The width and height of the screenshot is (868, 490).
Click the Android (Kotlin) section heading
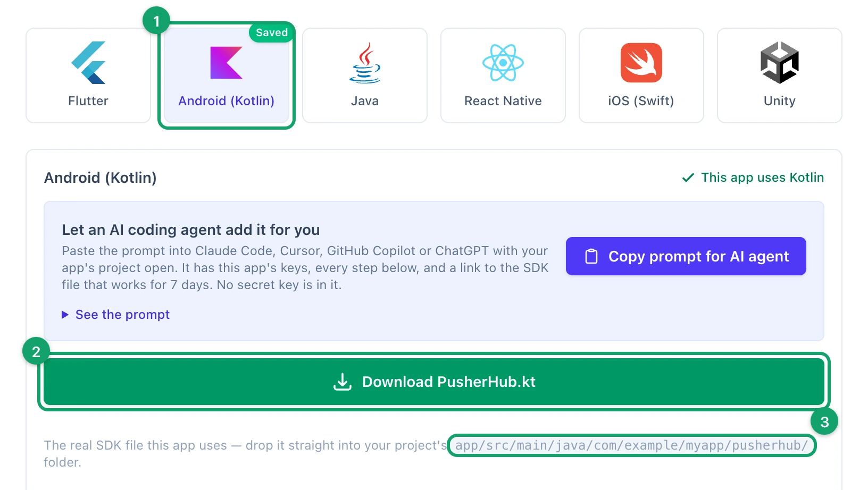[x=101, y=178]
